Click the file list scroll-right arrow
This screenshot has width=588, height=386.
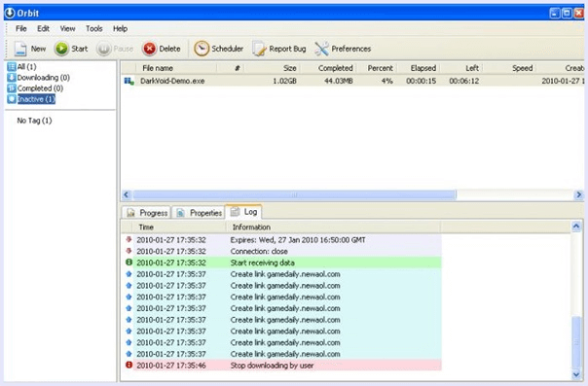[x=578, y=194]
